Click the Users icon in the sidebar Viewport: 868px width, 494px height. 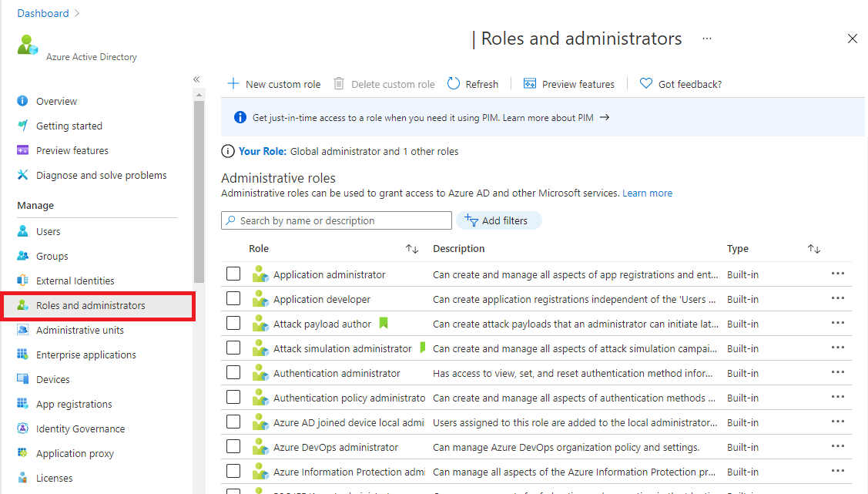tap(21, 230)
